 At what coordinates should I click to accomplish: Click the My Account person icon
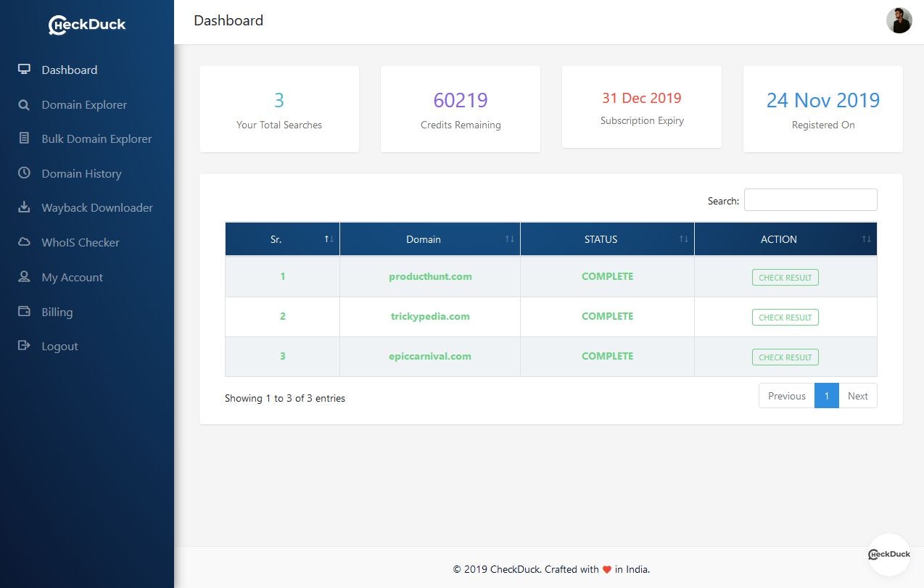click(24, 277)
